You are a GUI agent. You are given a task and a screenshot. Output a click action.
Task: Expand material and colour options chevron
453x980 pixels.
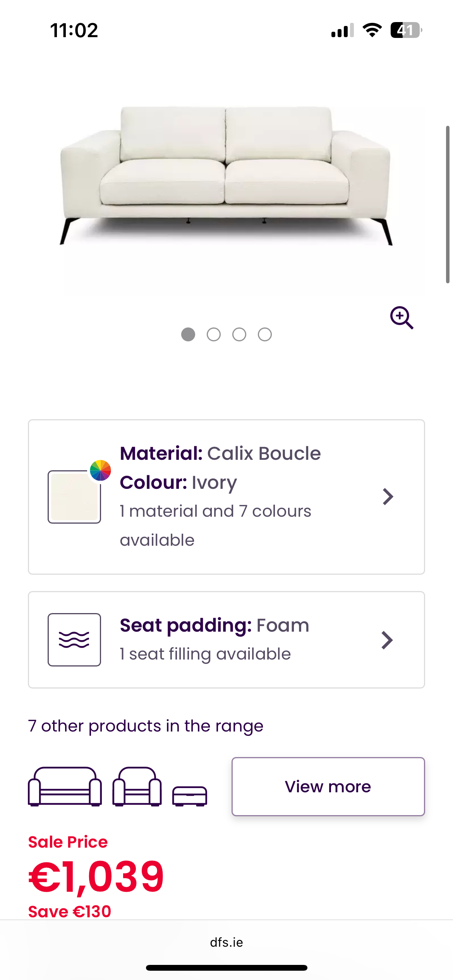[x=388, y=497]
